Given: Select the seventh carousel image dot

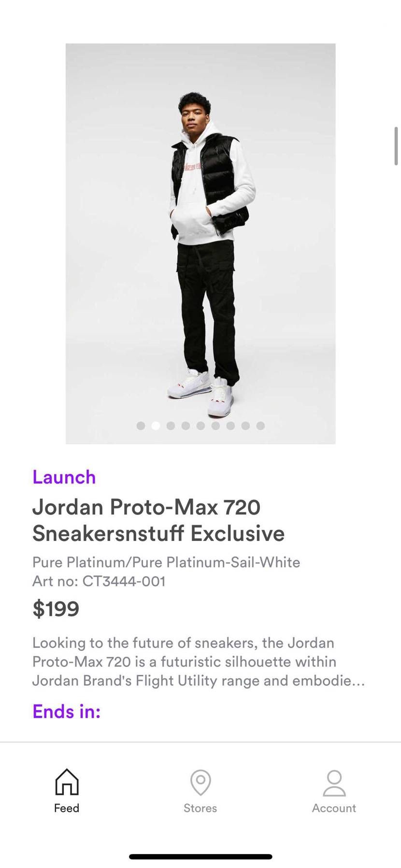Looking at the screenshot, I should (230, 426).
